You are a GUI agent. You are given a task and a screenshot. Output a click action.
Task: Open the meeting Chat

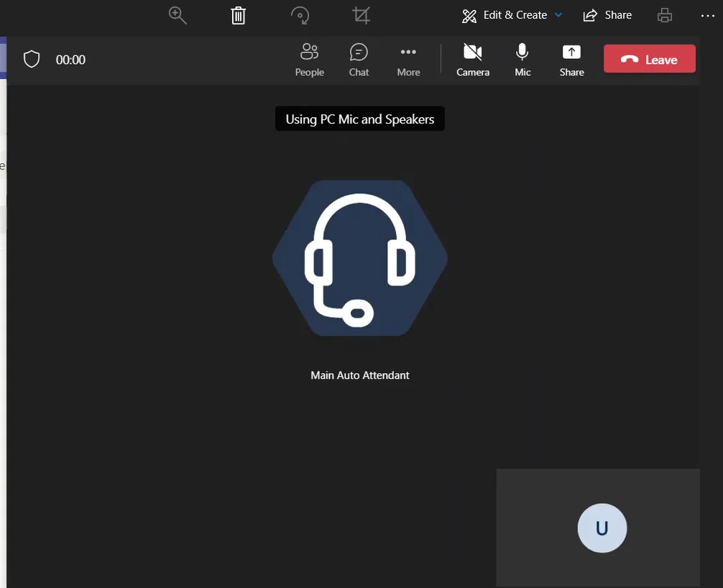(359, 60)
